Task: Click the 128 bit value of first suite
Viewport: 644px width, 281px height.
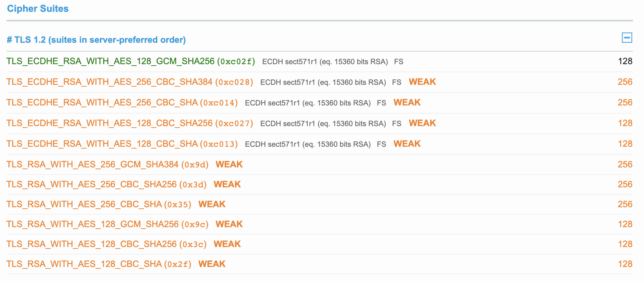Action: coord(625,61)
